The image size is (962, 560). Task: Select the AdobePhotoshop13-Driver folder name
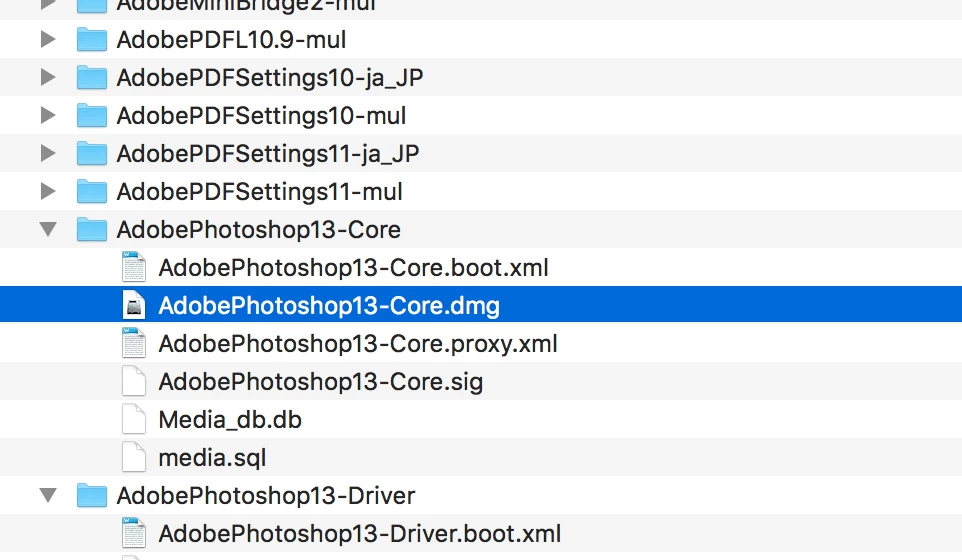[266, 496]
